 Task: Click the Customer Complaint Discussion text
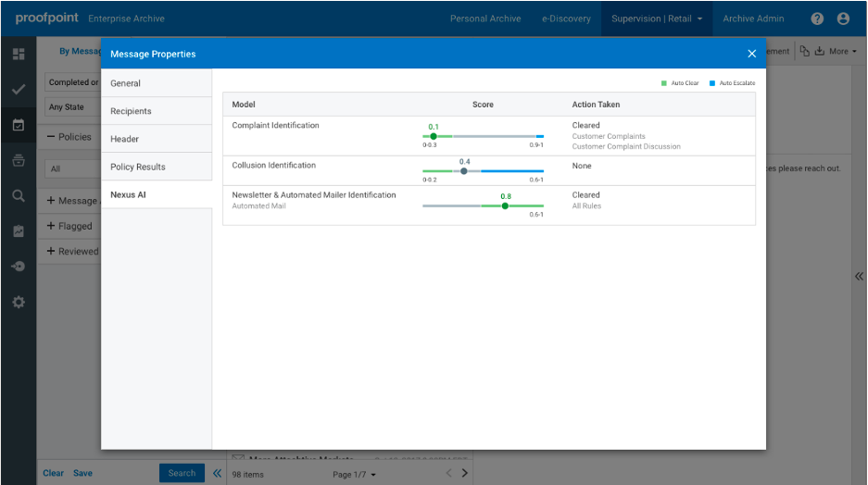[626, 146]
